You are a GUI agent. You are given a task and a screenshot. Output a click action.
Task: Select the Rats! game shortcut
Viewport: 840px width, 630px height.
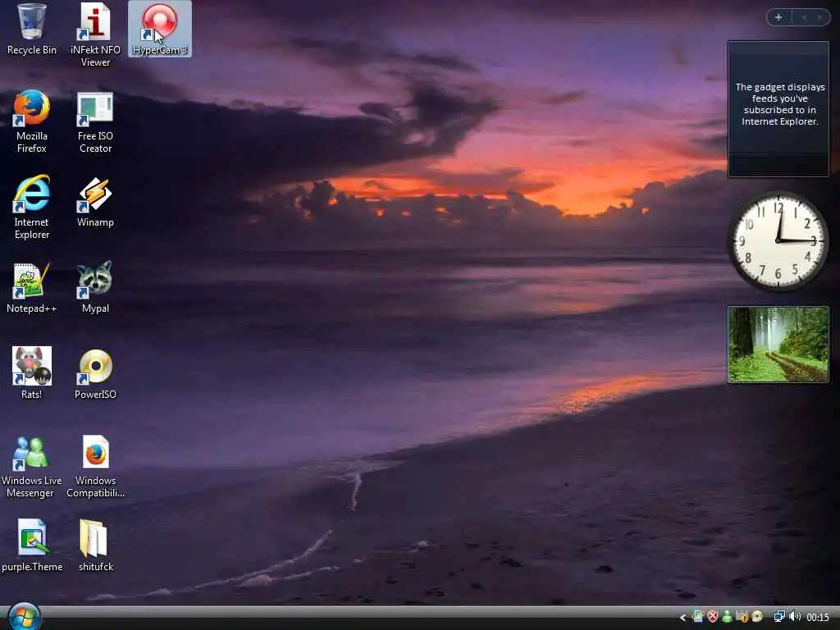(32, 373)
